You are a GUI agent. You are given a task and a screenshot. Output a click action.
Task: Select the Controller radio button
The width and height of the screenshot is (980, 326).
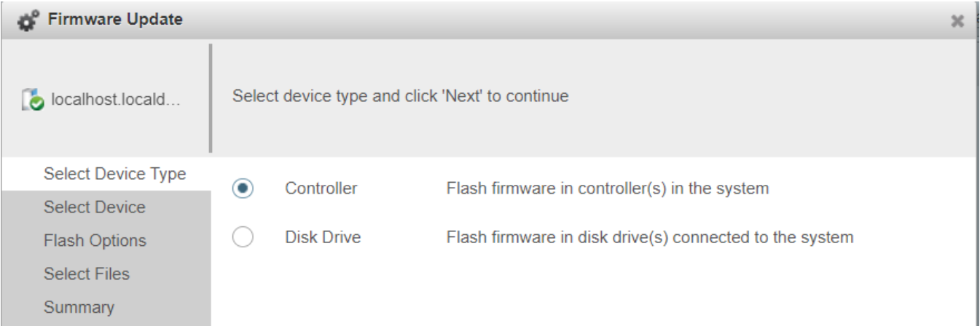243,188
